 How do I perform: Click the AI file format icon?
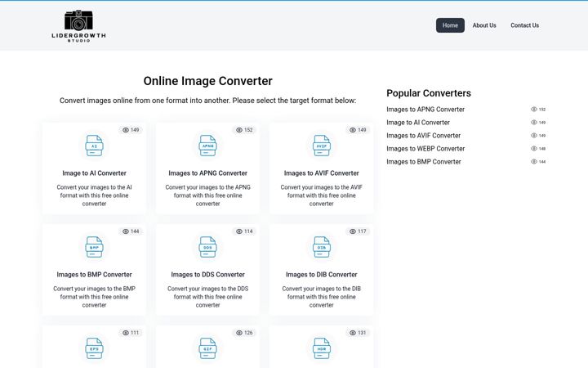(x=94, y=146)
